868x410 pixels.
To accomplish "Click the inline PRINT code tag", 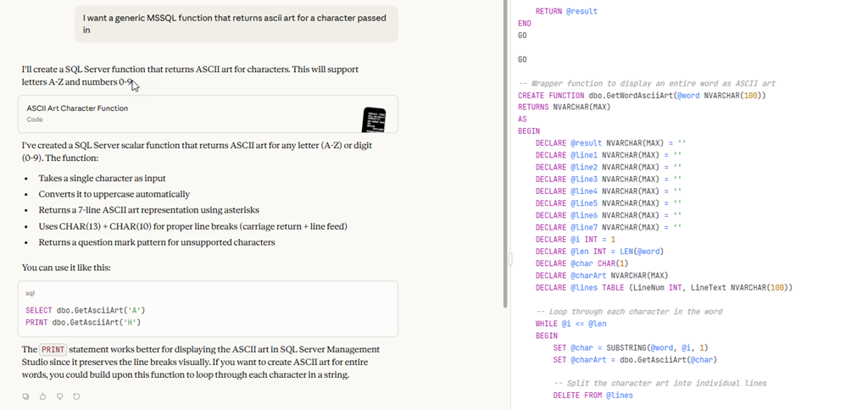I will point(53,349).
